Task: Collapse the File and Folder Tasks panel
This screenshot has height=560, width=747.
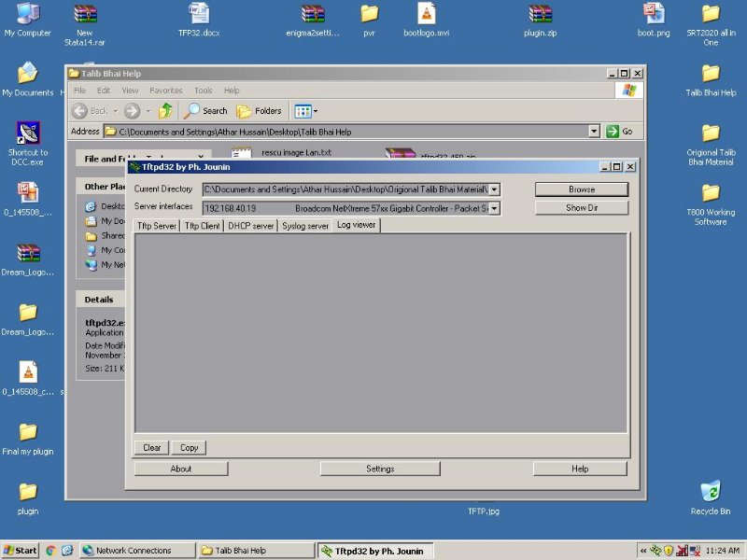Action: point(201,156)
